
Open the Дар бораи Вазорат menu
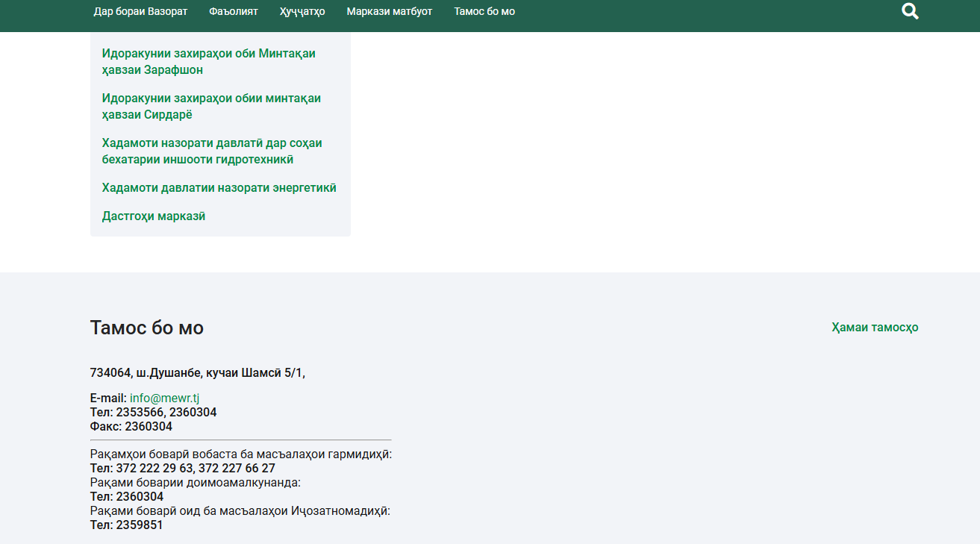140,11
